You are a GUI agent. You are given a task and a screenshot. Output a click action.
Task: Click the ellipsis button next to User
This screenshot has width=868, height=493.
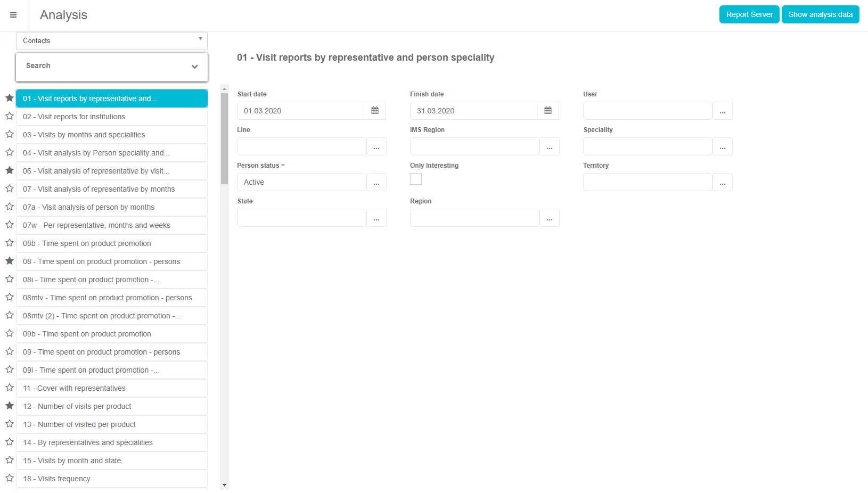click(x=722, y=111)
